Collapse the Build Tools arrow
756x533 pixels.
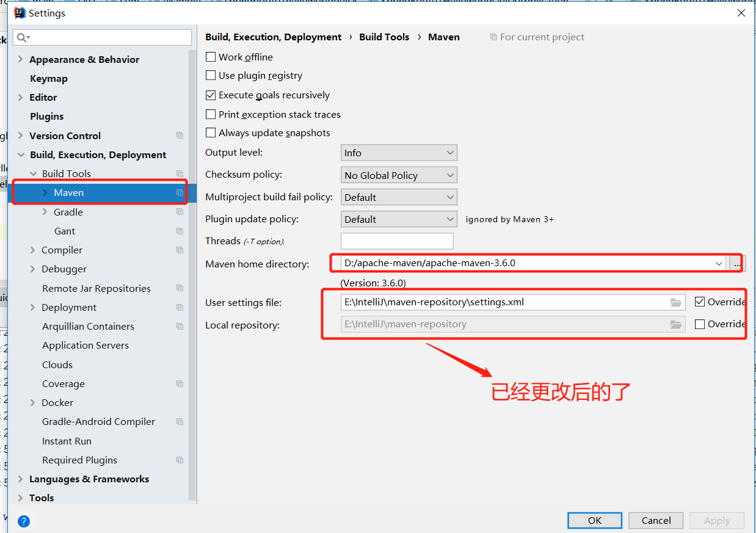(x=33, y=173)
